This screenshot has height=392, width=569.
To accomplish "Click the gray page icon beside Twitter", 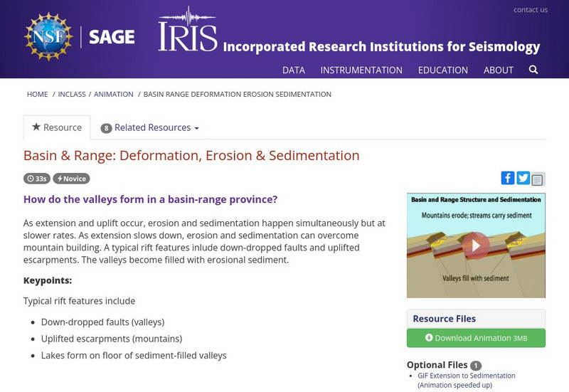I will click(538, 179).
